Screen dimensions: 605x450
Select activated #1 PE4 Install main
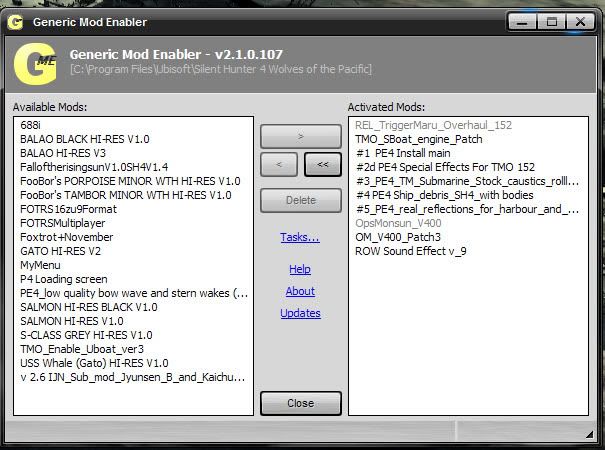tap(403, 153)
